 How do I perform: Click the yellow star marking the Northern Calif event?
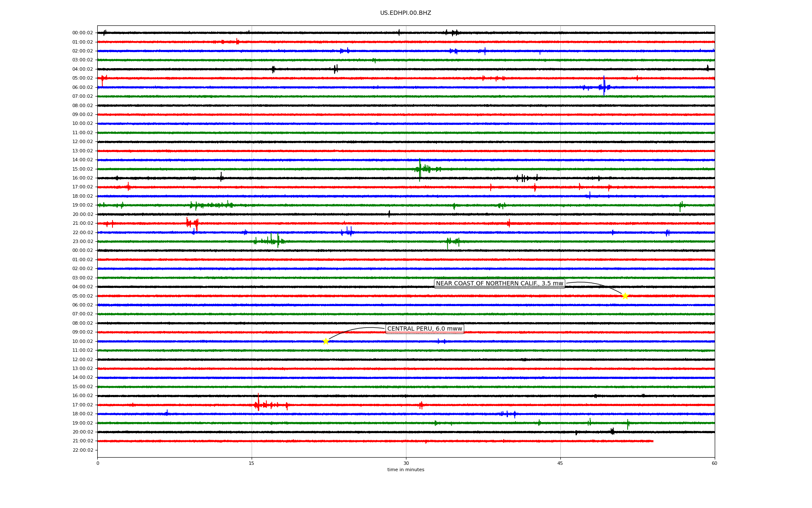[625, 296]
